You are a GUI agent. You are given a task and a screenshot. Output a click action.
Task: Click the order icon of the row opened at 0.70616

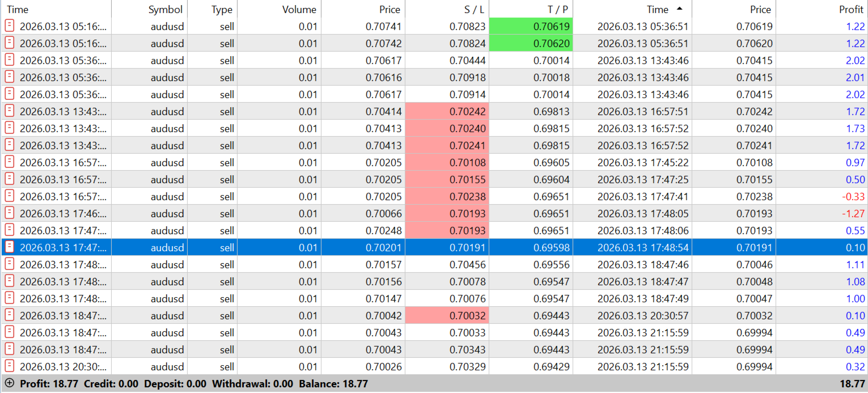point(10,77)
